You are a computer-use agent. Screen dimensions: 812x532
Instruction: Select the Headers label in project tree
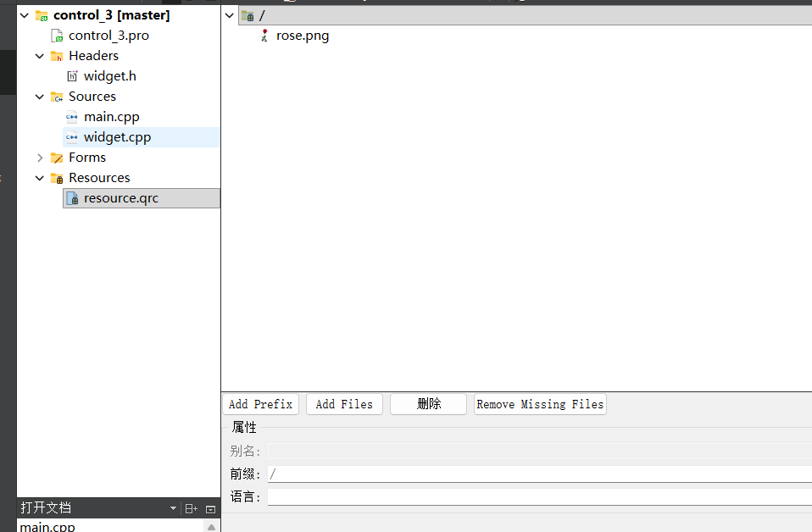click(93, 56)
